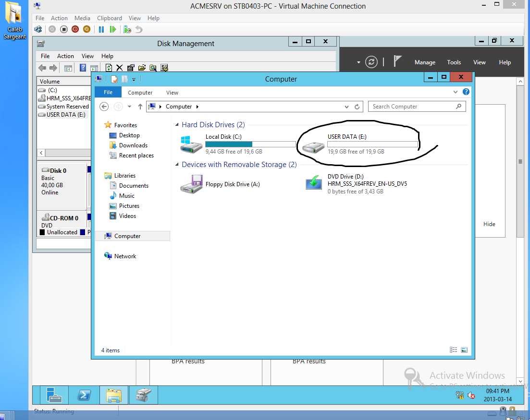This screenshot has height=420, width=530.
Task: Click the Local Disk (C:) capacity bar
Action: click(250, 144)
